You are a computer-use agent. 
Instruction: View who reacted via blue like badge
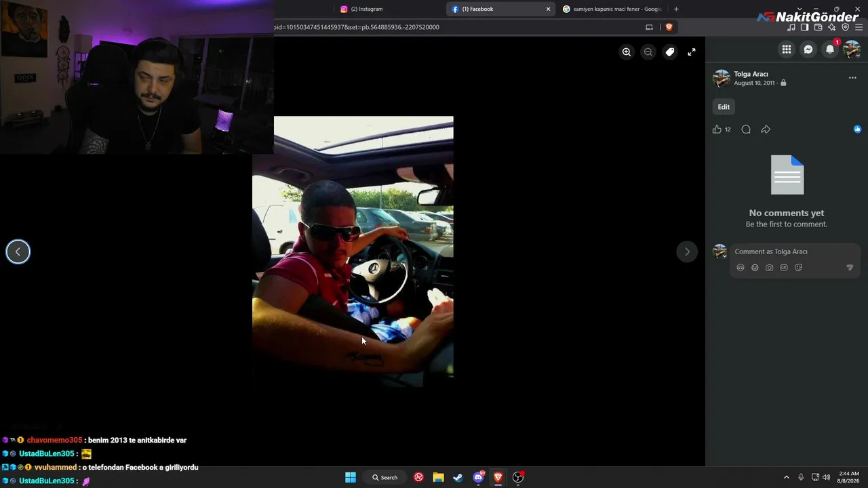(857, 129)
